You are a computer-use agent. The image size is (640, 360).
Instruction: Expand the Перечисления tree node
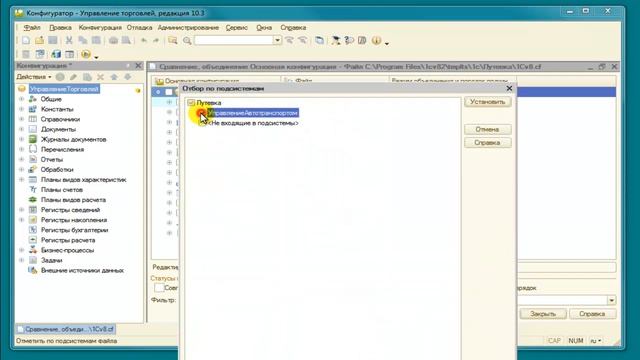coord(22,149)
